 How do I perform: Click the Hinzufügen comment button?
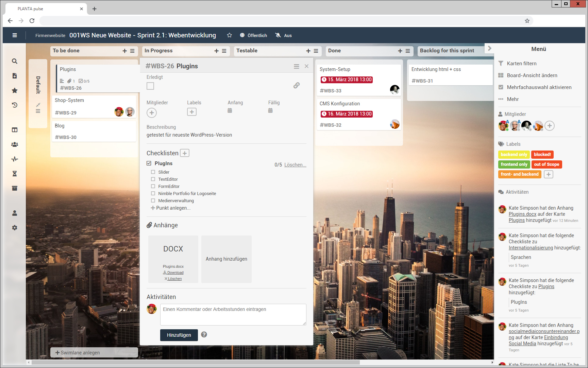[179, 335]
